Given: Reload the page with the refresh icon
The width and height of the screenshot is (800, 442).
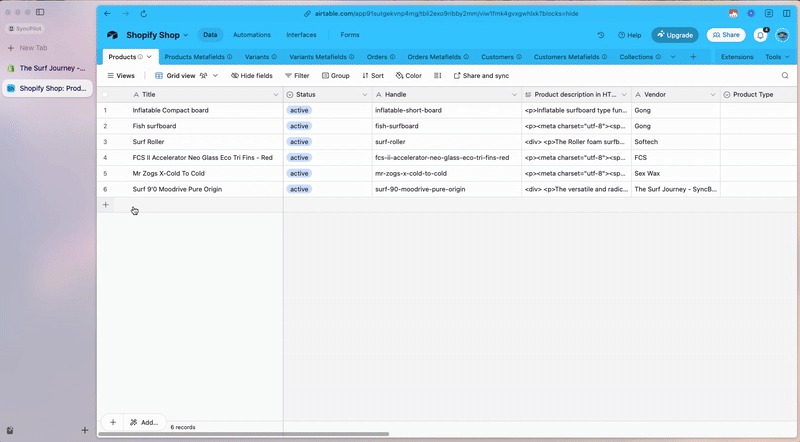Looking at the screenshot, I should coord(143,14).
